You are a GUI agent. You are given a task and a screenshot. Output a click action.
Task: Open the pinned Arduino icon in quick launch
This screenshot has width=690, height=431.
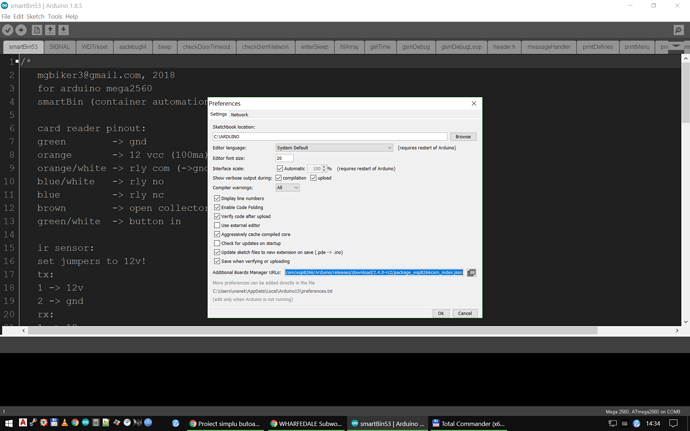pyautogui.click(x=85, y=423)
